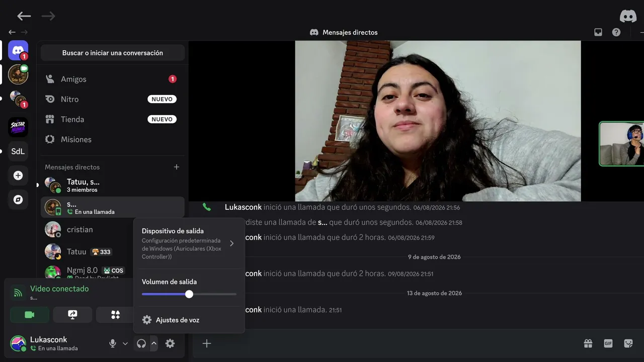Select the small self-view video thumbnail
The image size is (644, 362).
[x=622, y=144]
